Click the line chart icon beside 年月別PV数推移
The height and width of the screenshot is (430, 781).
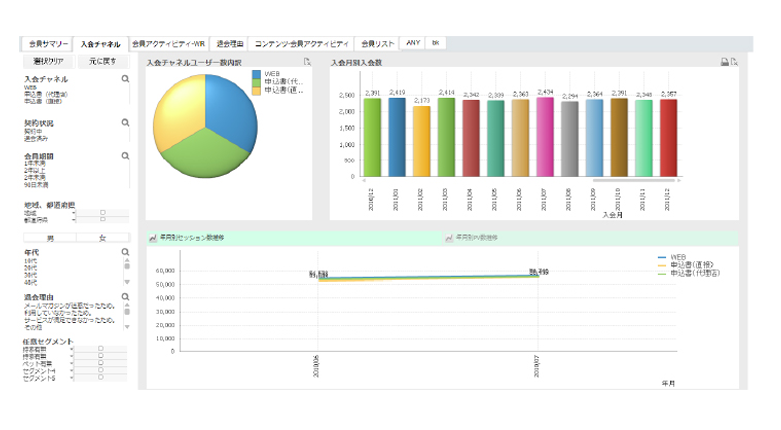click(x=449, y=238)
